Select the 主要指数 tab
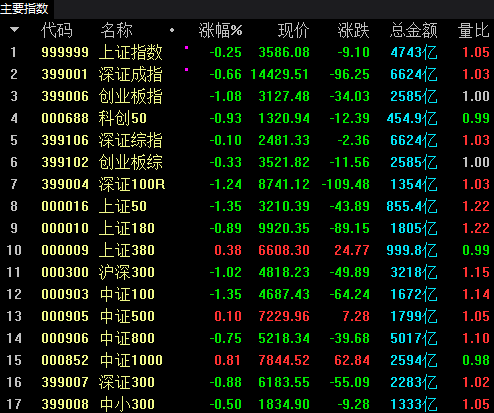 (25, 9)
